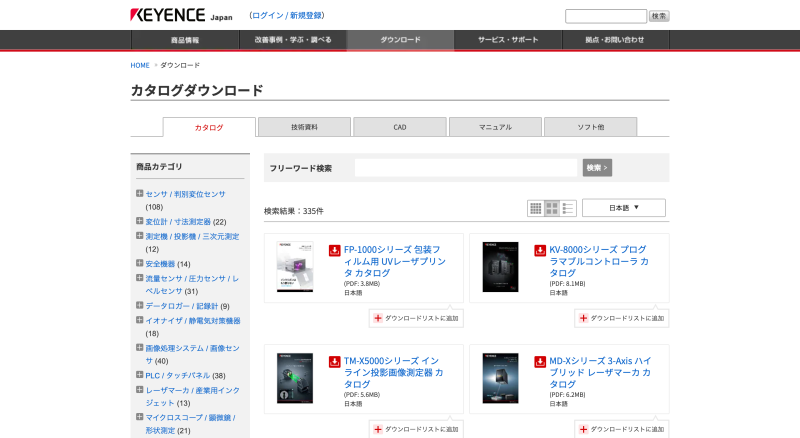Expand マイクロスコープ / 顕微鏡 category
Image resolution: width=800 pixels, height=438 pixels.
(139, 417)
